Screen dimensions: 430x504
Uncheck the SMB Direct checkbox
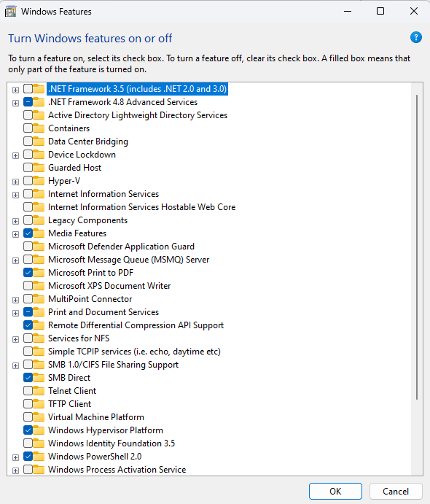coord(28,378)
